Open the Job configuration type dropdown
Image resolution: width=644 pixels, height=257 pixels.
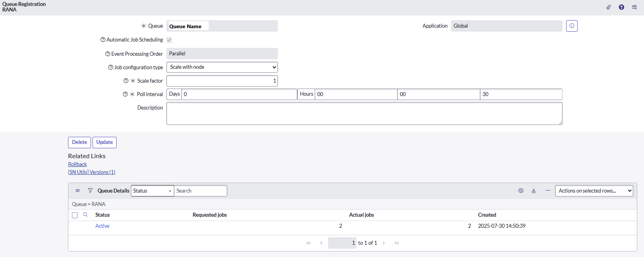[x=222, y=67]
